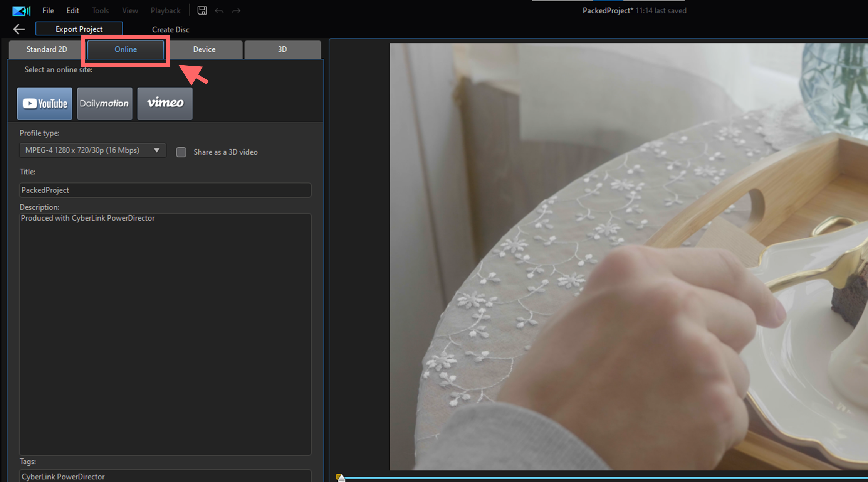868x482 pixels.
Task: Open the Edit menu
Action: point(72,11)
